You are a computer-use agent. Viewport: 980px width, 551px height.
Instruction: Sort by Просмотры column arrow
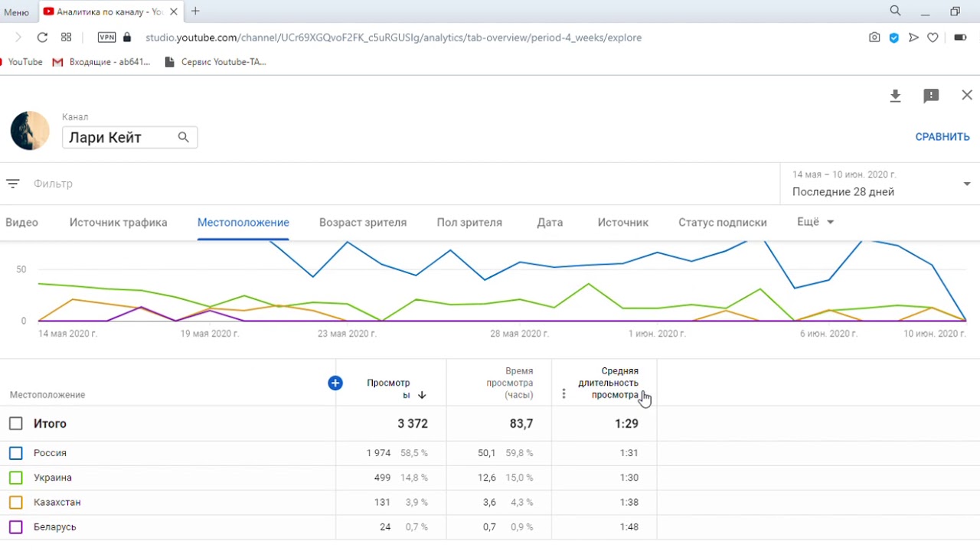[422, 395]
